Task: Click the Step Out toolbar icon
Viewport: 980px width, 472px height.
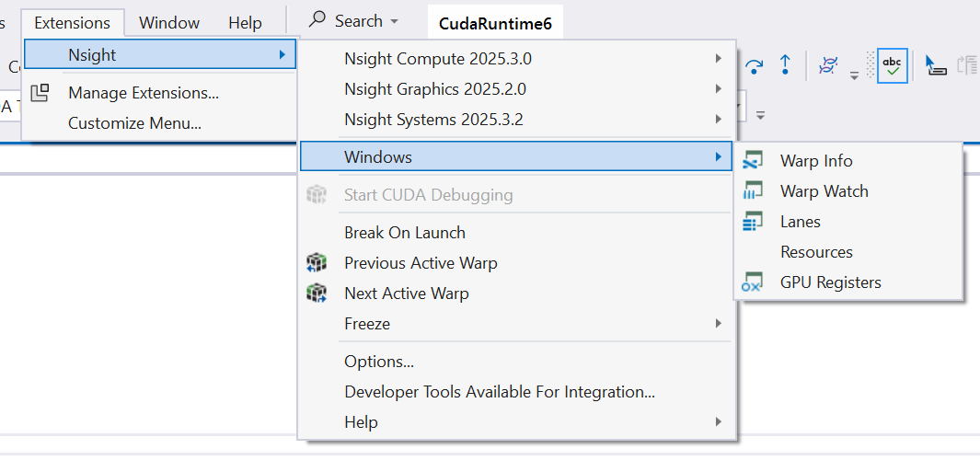Action: (x=785, y=65)
